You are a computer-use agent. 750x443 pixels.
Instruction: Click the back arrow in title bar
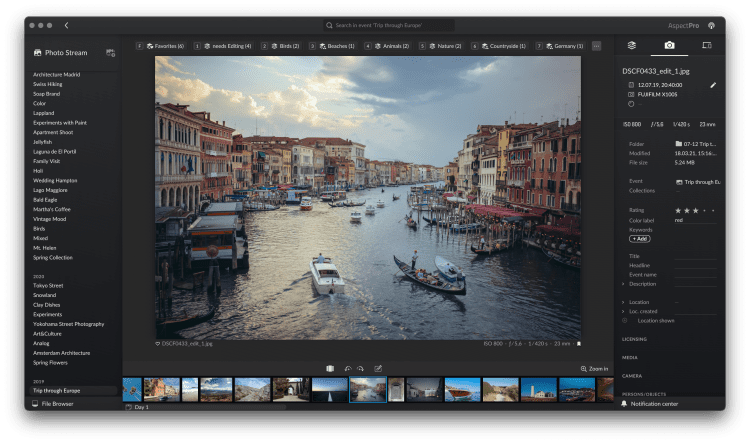(x=66, y=24)
